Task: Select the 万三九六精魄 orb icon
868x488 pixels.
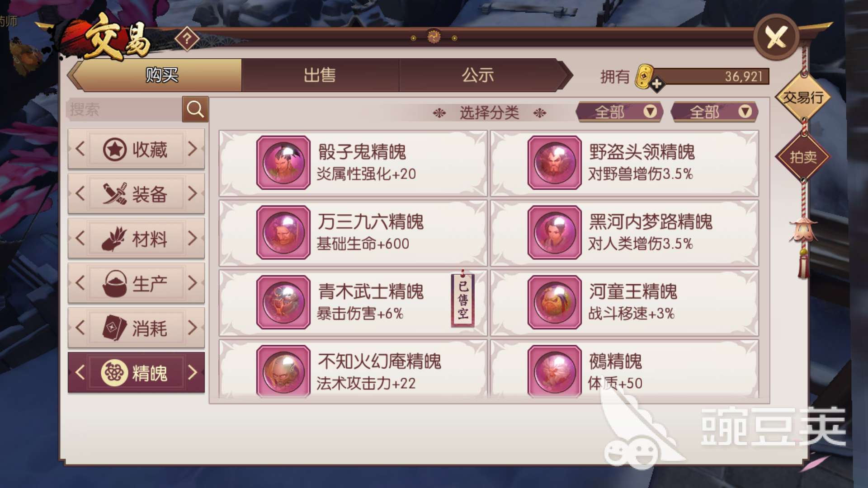Action: click(x=283, y=232)
